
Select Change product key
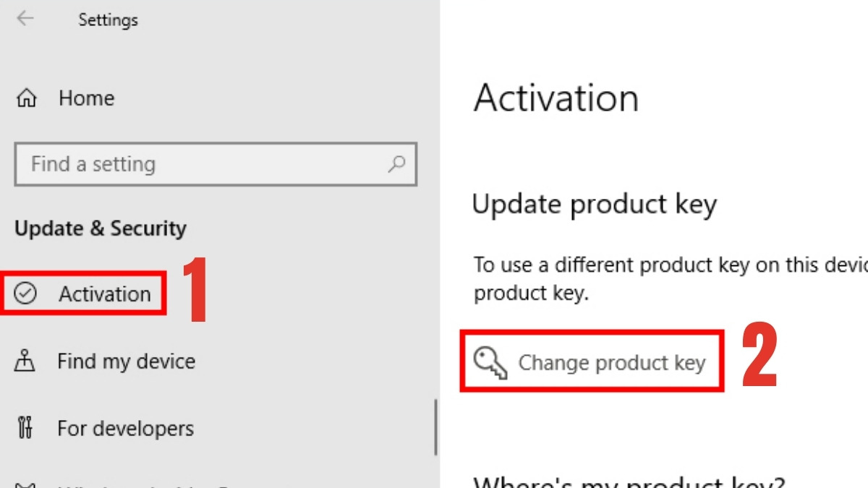pyautogui.click(x=612, y=362)
